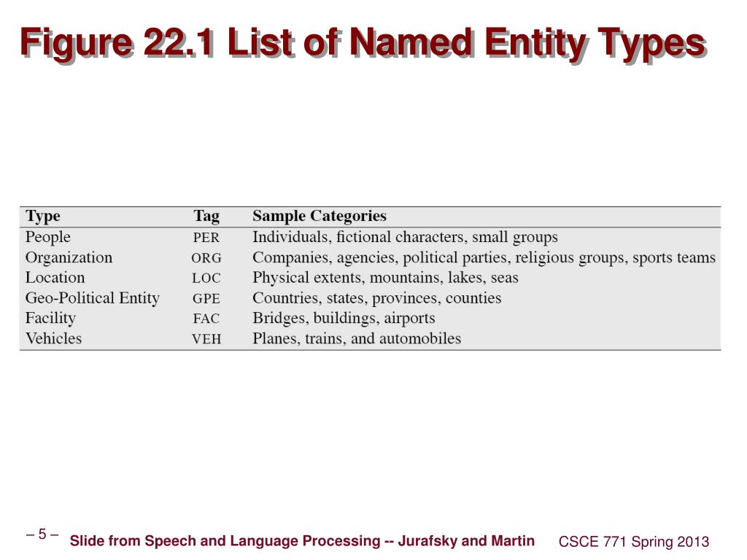747x560 pixels.
Task: Select 'Physical extents, mountains, lakes, seas' text
Action: pyautogui.click(x=385, y=278)
